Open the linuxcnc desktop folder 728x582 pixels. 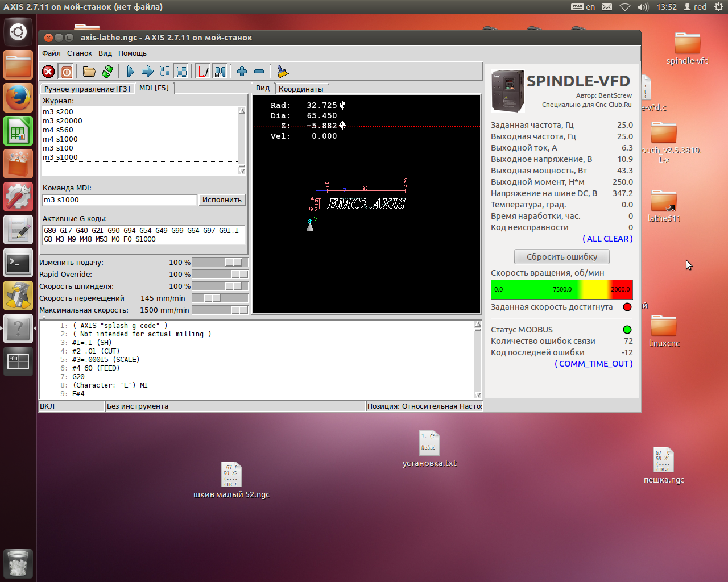(x=664, y=331)
